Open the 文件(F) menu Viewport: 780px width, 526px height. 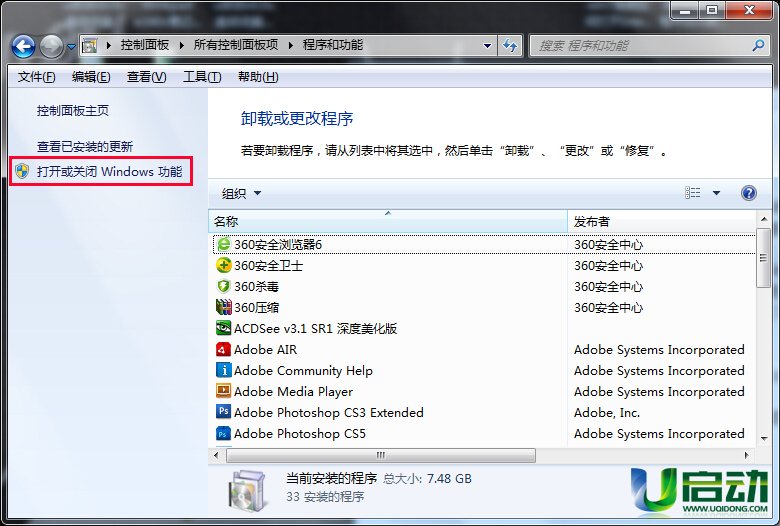pos(36,77)
